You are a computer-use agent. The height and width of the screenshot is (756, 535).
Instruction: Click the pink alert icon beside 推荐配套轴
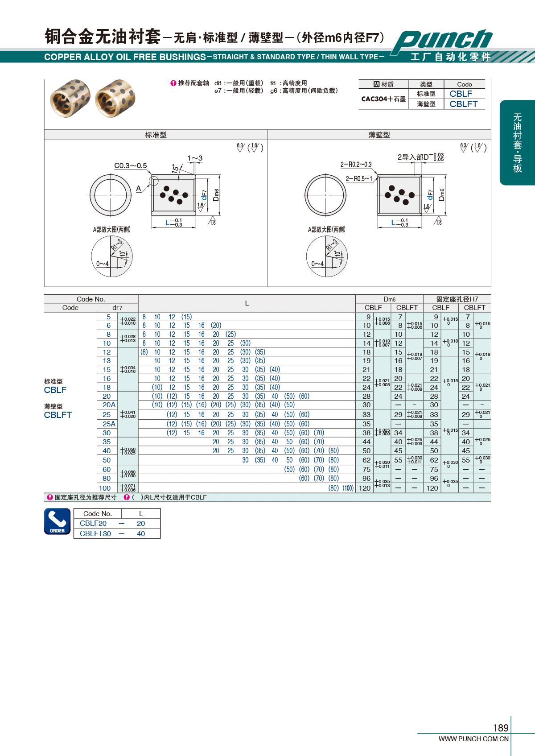pos(173,83)
